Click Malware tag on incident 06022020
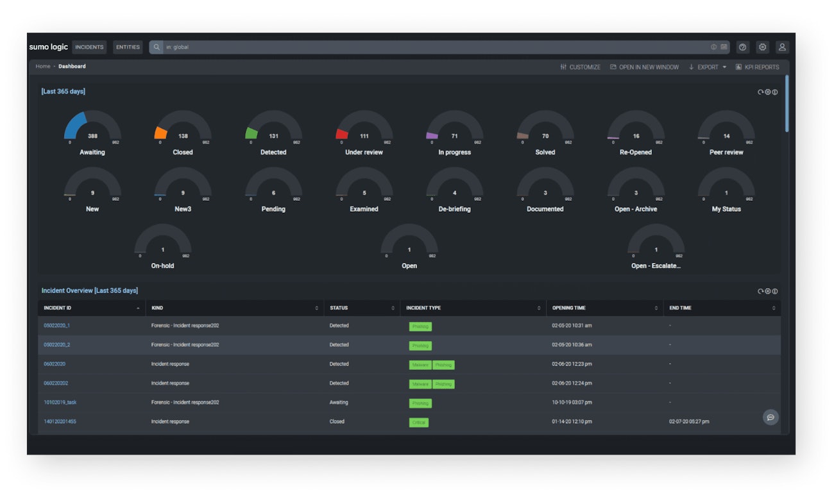The image size is (834, 504). [x=420, y=365]
